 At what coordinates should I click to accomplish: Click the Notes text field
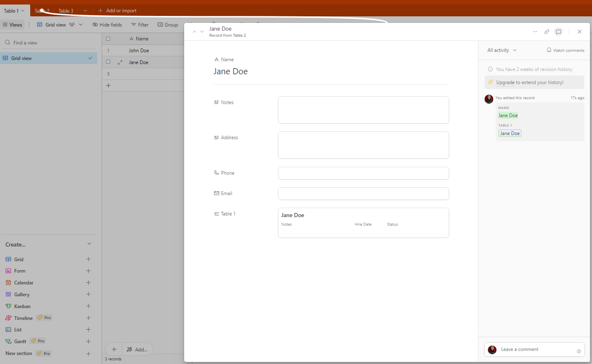363,110
